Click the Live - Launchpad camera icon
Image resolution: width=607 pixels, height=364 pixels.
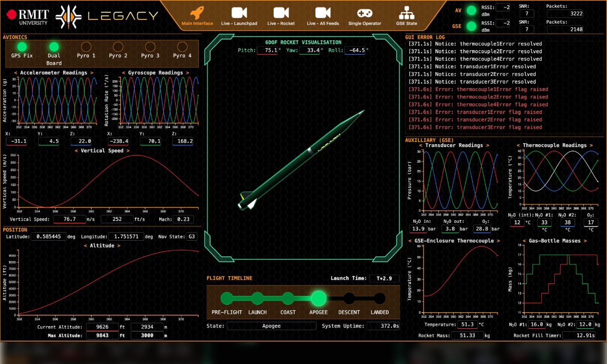(x=239, y=12)
